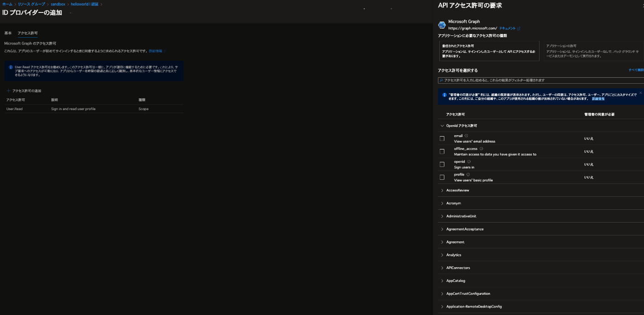Open helloworld | 認証 breadcrumb link

click(85, 4)
